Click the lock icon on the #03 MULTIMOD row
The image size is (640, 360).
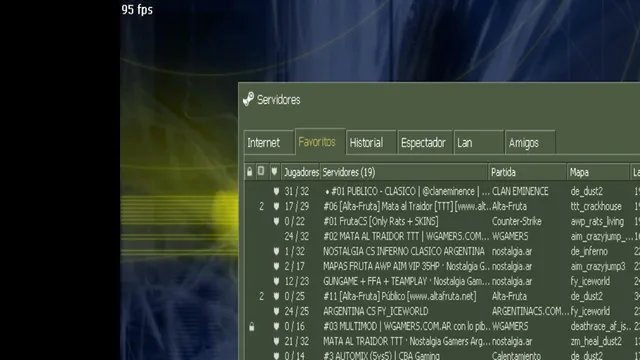[251, 327]
